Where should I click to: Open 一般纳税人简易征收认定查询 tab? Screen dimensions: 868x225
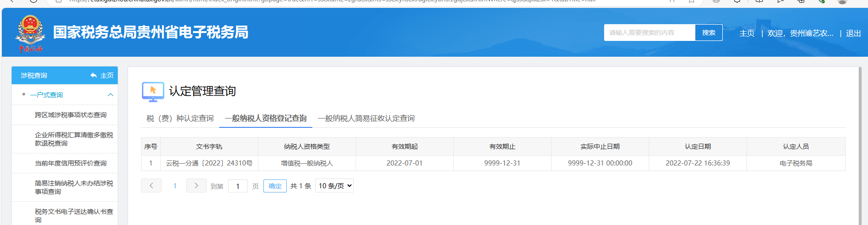(366, 119)
